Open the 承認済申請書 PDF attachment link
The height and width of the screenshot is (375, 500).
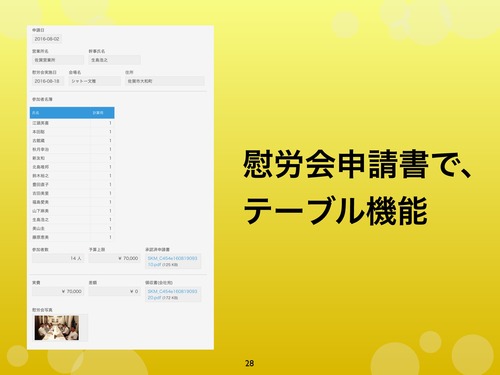172,261
